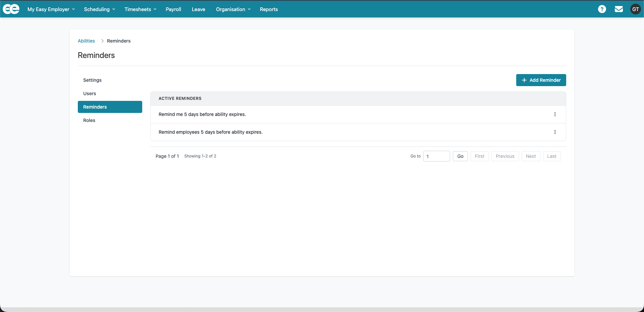Open the Reports menu item
The width and height of the screenshot is (644, 312).
pyautogui.click(x=269, y=9)
